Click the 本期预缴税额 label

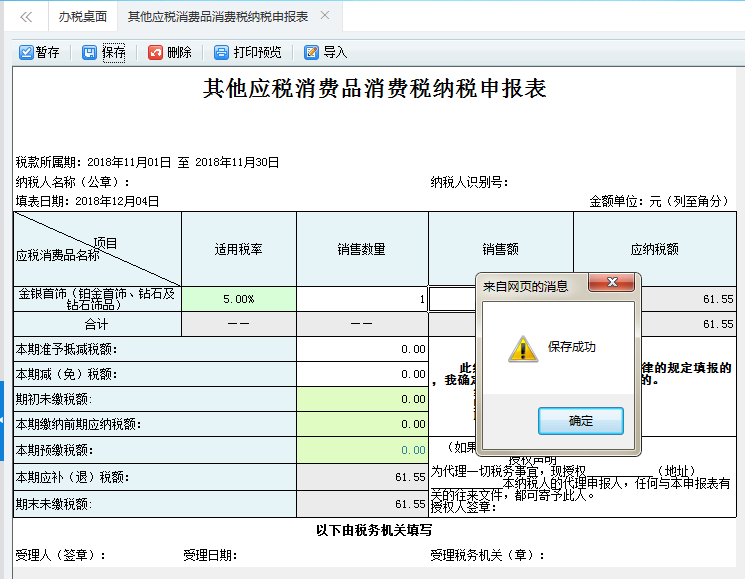54,450
